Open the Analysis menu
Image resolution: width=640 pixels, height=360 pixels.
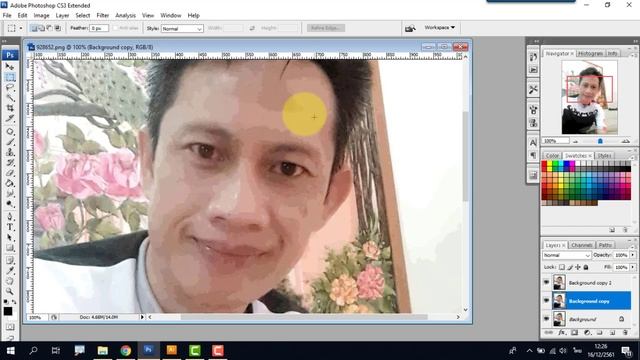[x=125, y=16]
